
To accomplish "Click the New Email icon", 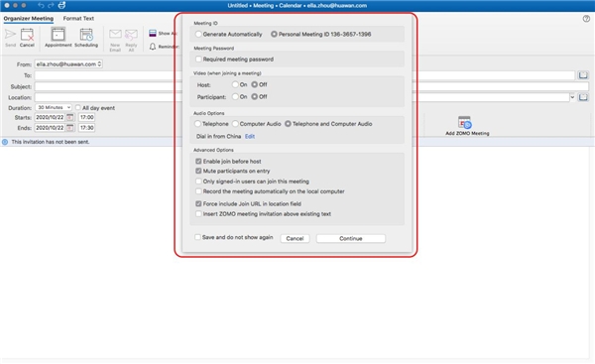I will (115, 35).
